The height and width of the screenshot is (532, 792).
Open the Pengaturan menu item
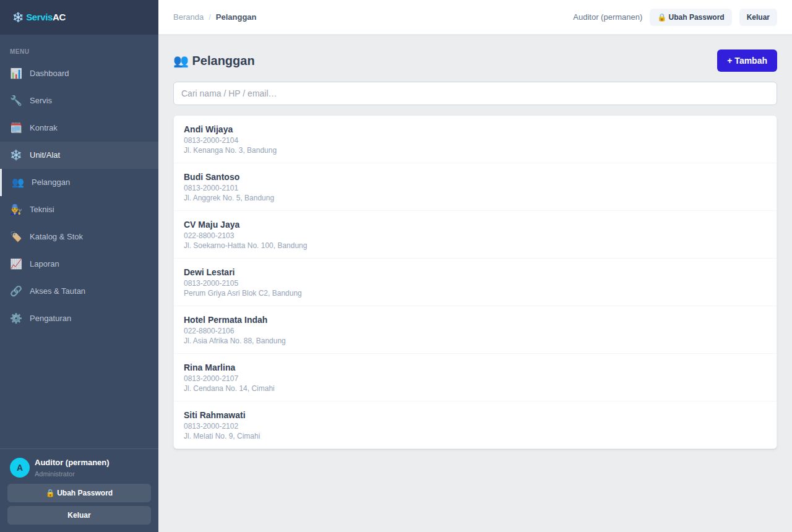[x=79, y=319]
